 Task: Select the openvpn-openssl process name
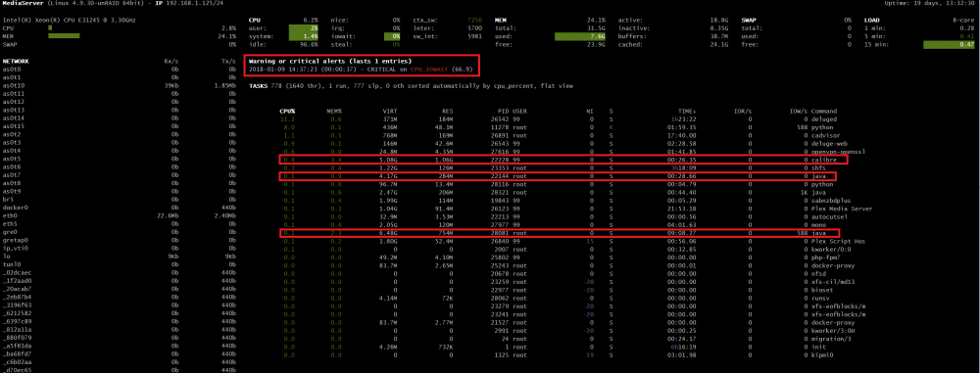[x=839, y=151]
